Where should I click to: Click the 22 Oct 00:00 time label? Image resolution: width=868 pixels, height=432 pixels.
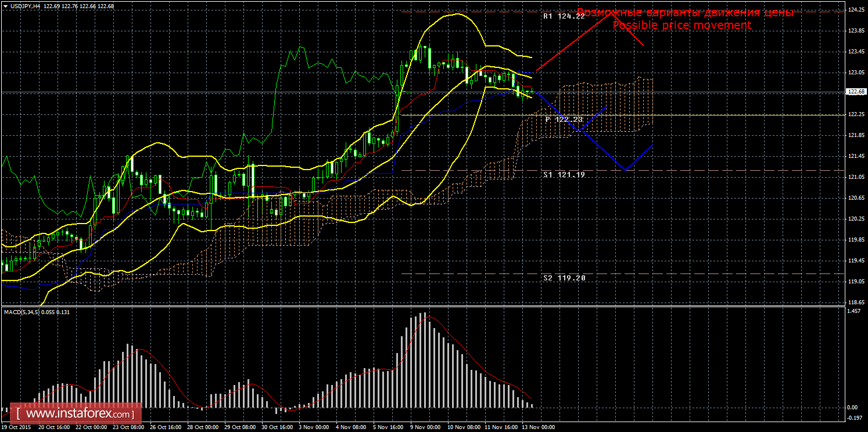click(x=91, y=427)
